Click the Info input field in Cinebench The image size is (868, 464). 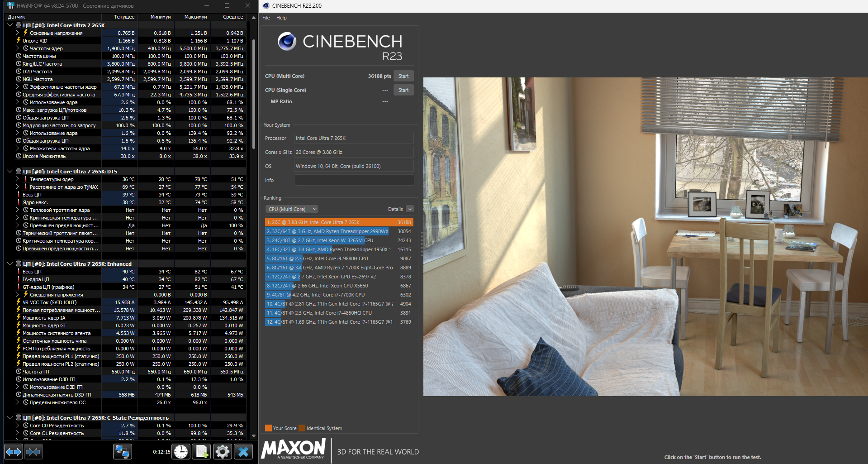tap(354, 180)
